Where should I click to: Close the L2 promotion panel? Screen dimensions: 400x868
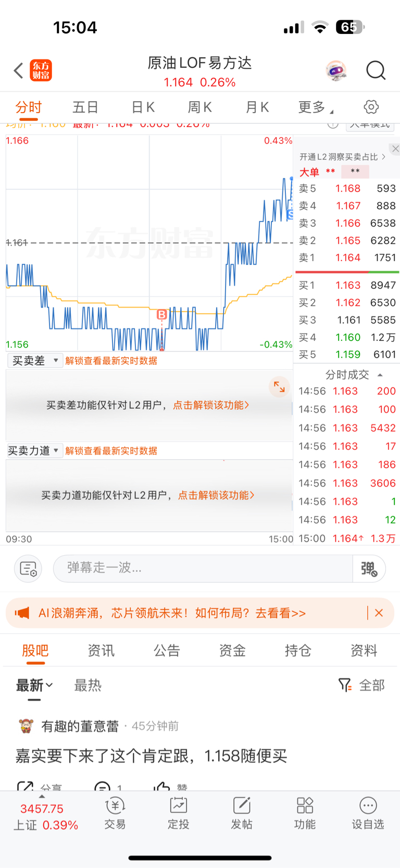[x=395, y=149]
